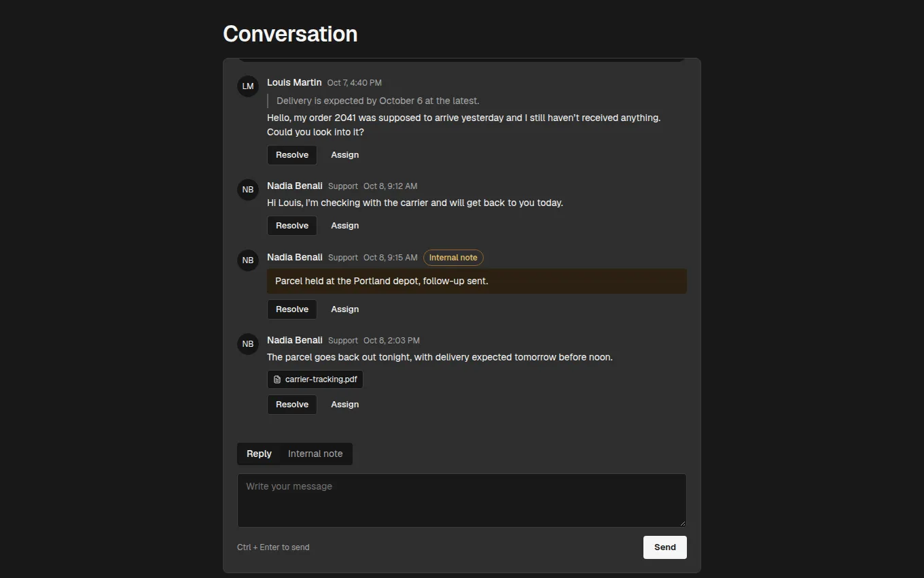Click the "Oct 8, 9:15 AM" timestamp
This screenshot has height=578, width=924.
[391, 258]
